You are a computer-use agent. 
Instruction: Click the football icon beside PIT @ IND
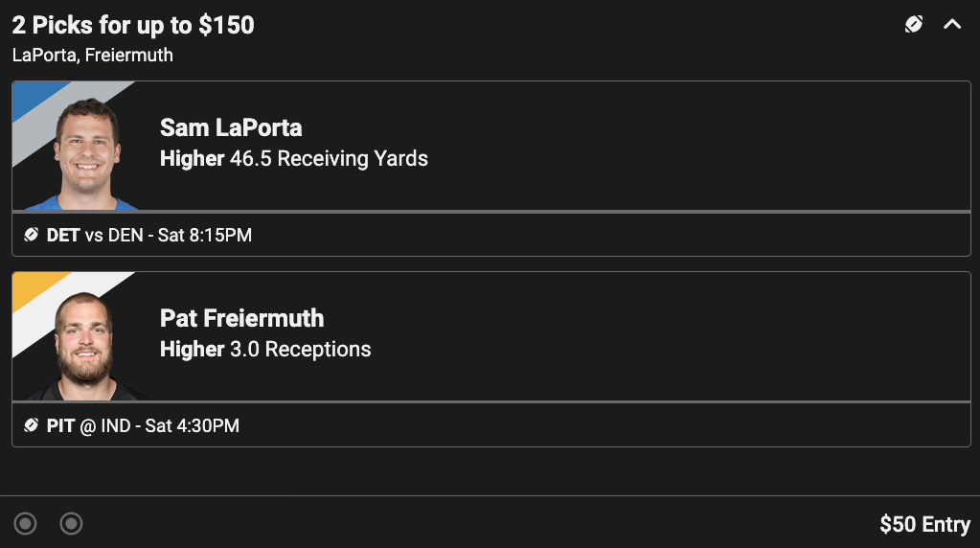coord(31,425)
